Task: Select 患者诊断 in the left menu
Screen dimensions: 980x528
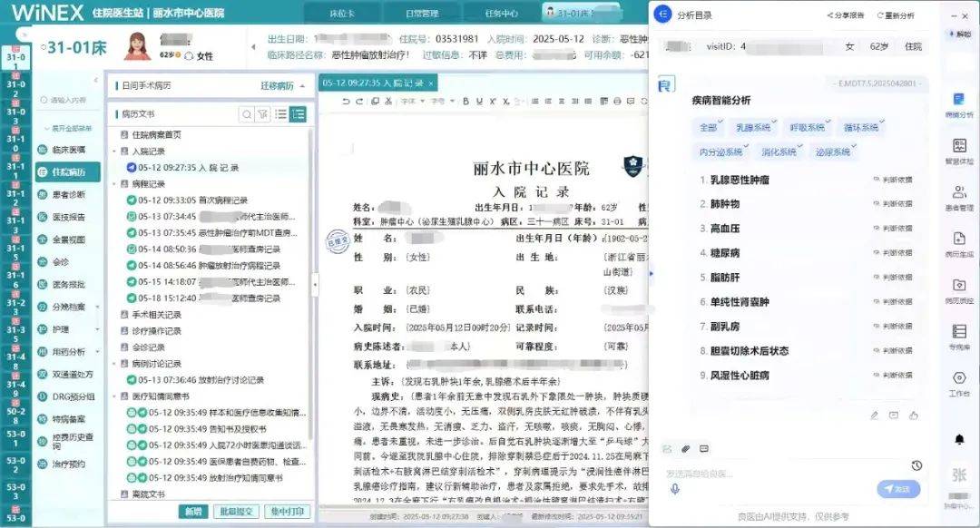Action: [68, 195]
